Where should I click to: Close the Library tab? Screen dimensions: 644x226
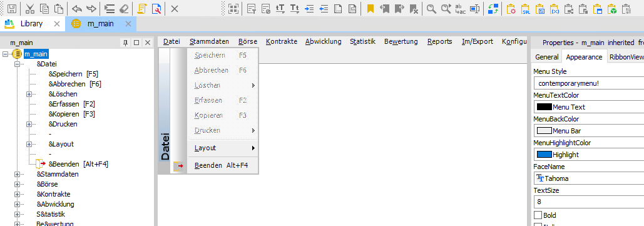(x=57, y=24)
